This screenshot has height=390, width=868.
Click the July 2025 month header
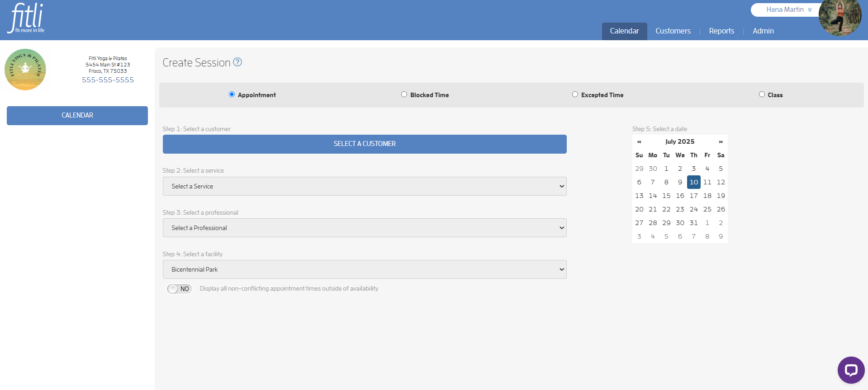680,141
